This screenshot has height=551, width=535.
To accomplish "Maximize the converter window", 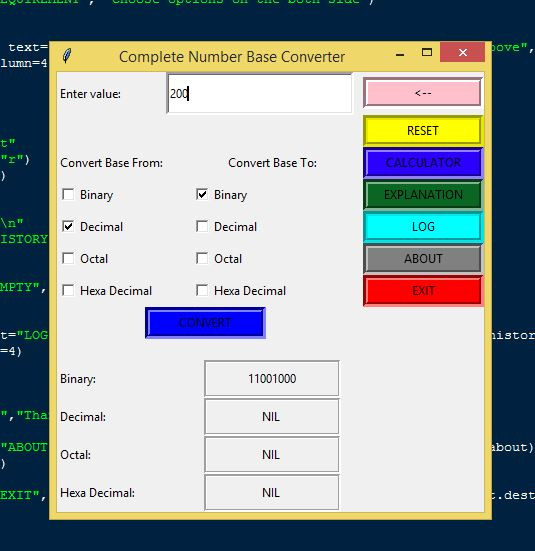I will (x=427, y=53).
